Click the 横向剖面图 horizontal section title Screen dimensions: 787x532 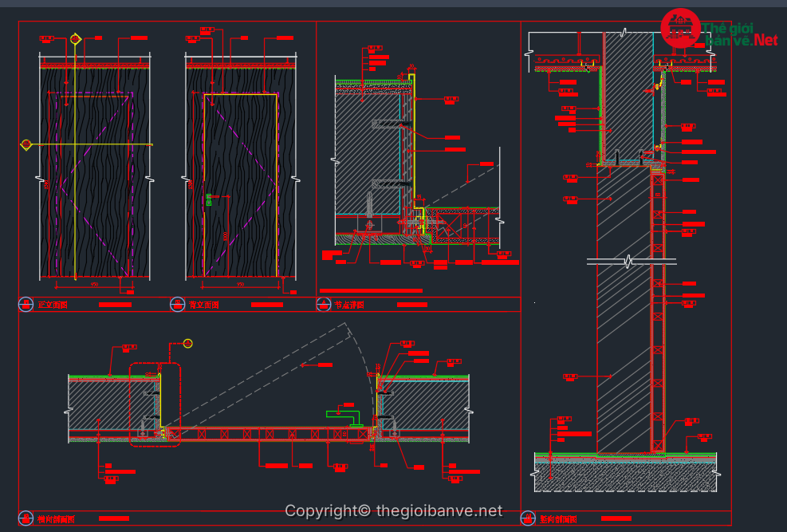coord(56,519)
